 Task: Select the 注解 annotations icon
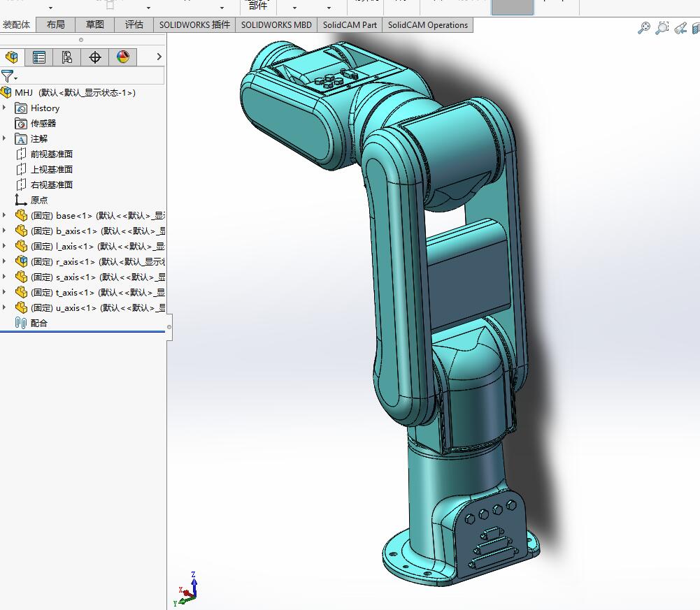point(21,139)
